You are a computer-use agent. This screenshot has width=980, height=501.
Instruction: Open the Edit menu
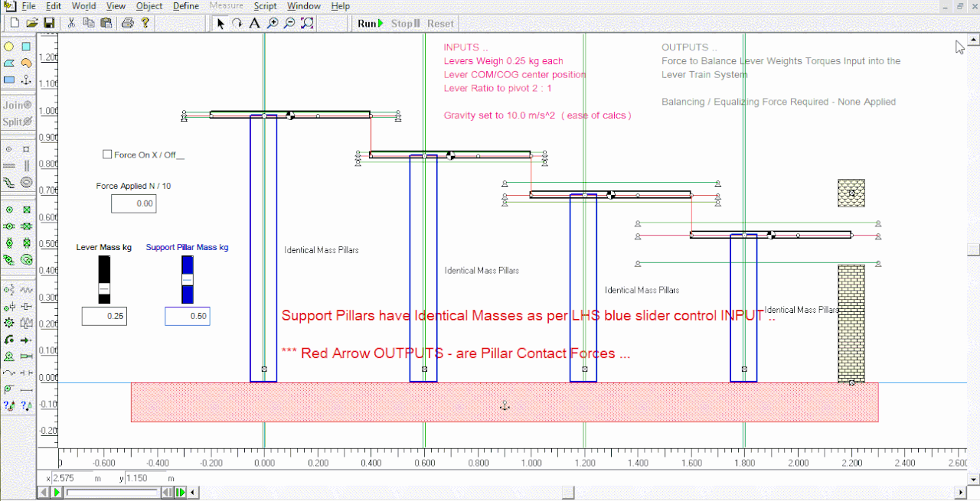pos(53,6)
